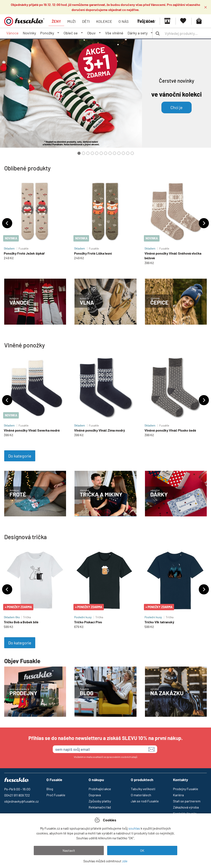Click the Chci je banner button
Image resolution: width=211 pixels, height=868 pixels.
click(x=176, y=108)
